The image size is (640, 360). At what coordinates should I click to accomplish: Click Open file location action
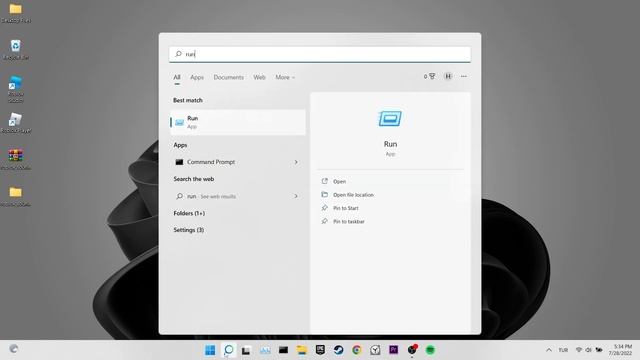[353, 195]
